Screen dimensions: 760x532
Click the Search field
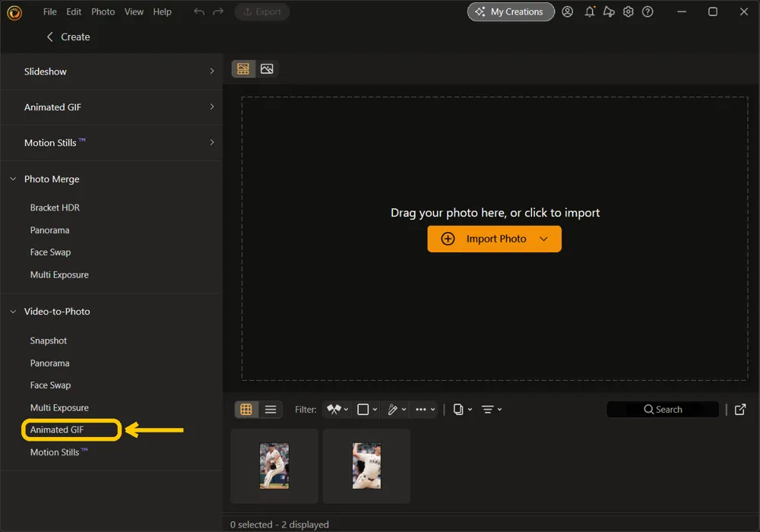(663, 410)
